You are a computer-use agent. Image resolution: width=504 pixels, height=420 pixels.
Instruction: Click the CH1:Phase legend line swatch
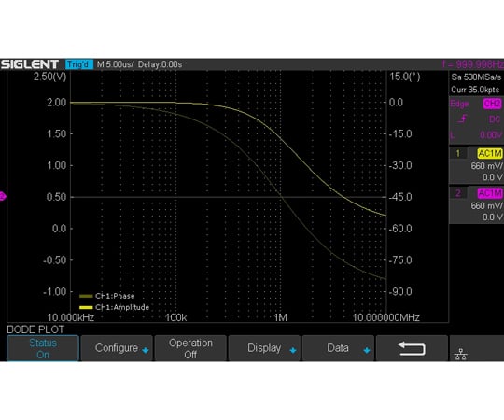[x=86, y=296]
